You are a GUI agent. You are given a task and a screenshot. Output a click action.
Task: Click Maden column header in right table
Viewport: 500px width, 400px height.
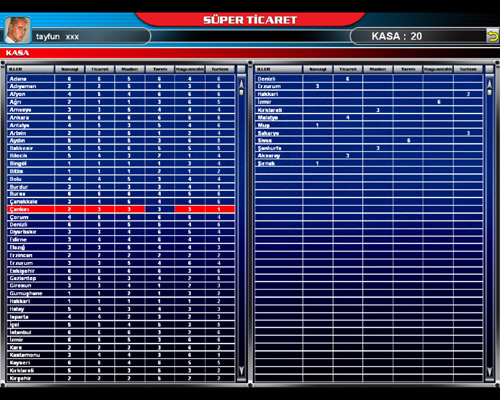[x=378, y=69]
